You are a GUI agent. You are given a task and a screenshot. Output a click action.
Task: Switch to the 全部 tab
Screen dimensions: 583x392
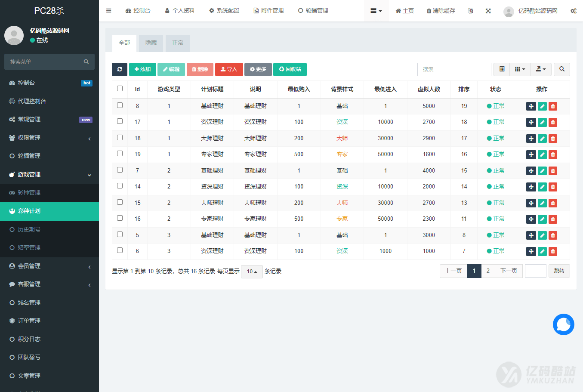click(124, 43)
